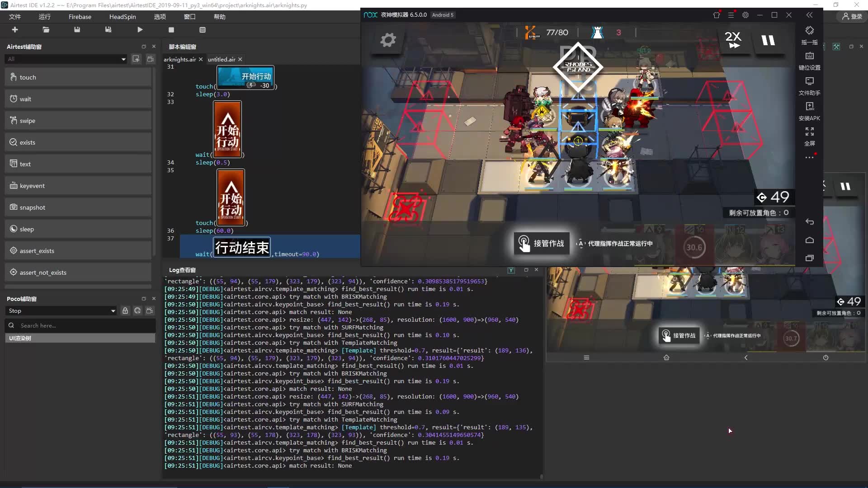Open the Firebase menu item
Screen dimensions: 868x488
point(80,16)
